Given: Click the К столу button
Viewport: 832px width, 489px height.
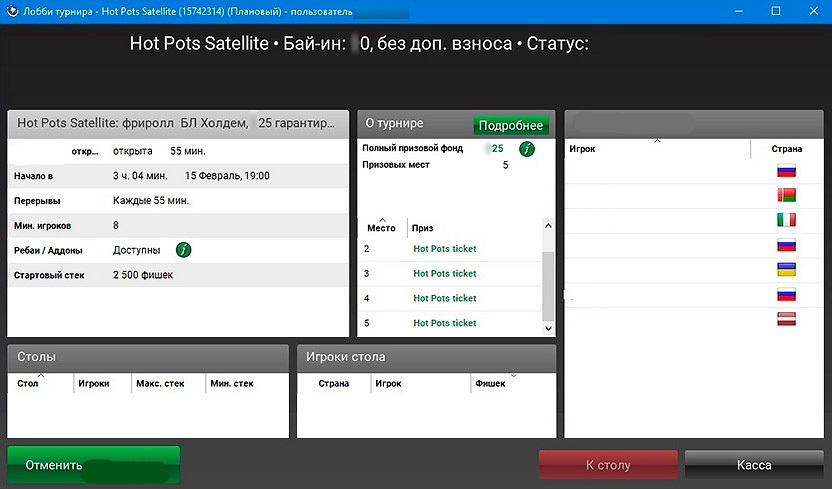Looking at the screenshot, I should (x=608, y=465).
